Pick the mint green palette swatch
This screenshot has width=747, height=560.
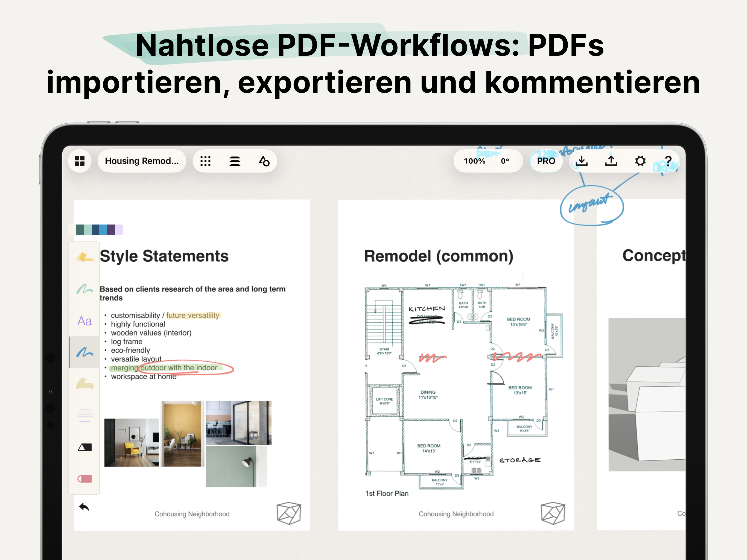tap(88, 230)
